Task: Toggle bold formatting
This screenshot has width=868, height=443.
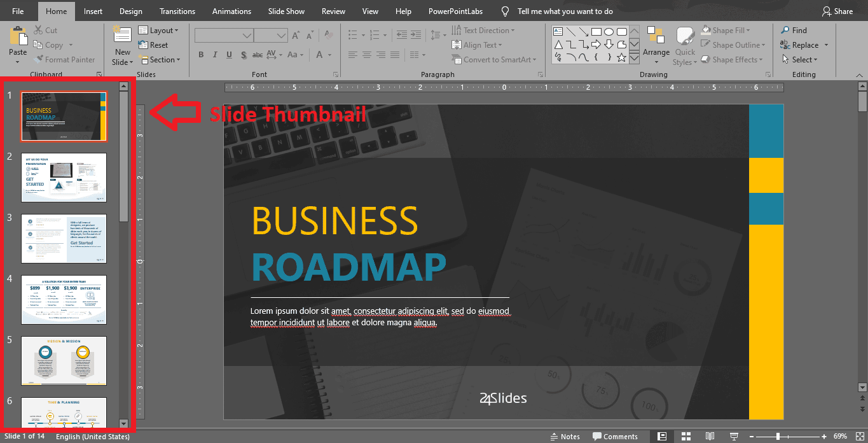Action: [x=201, y=55]
